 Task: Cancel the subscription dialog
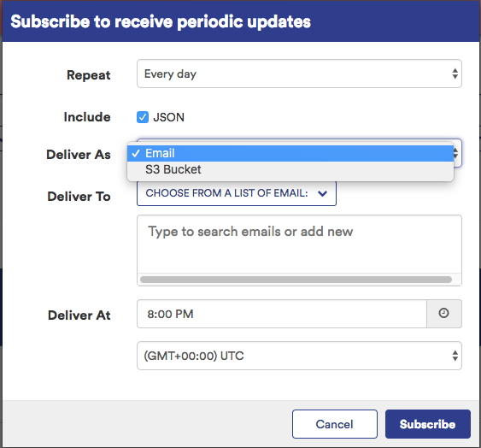pyautogui.click(x=335, y=424)
